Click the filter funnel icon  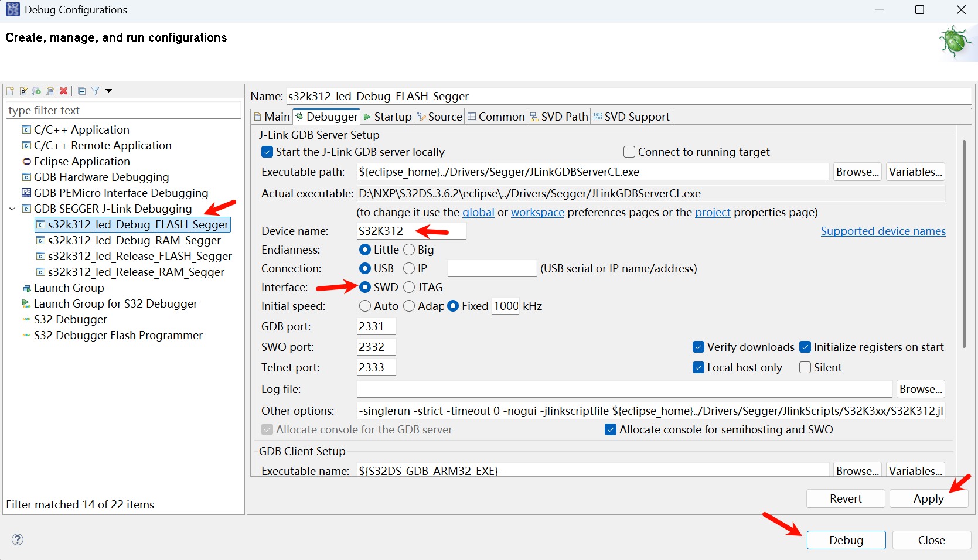[95, 91]
